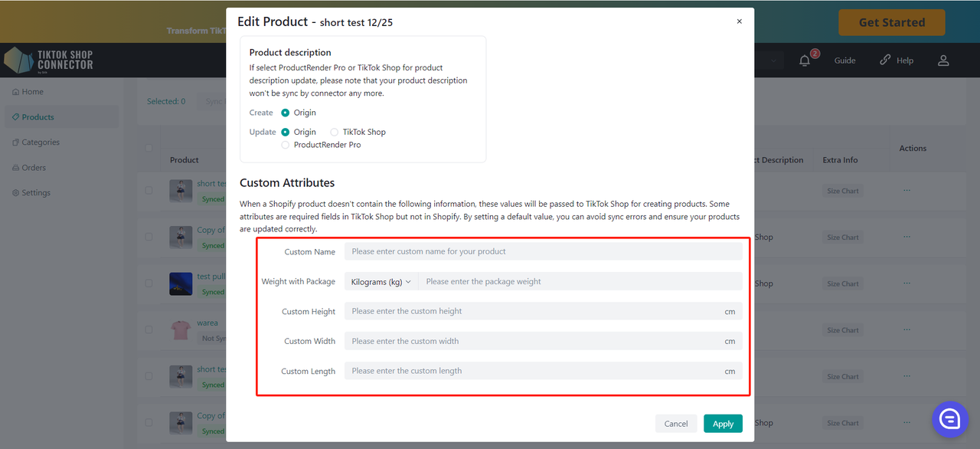Click the Apply button
Screen dimensions: 980x449
coord(723,424)
